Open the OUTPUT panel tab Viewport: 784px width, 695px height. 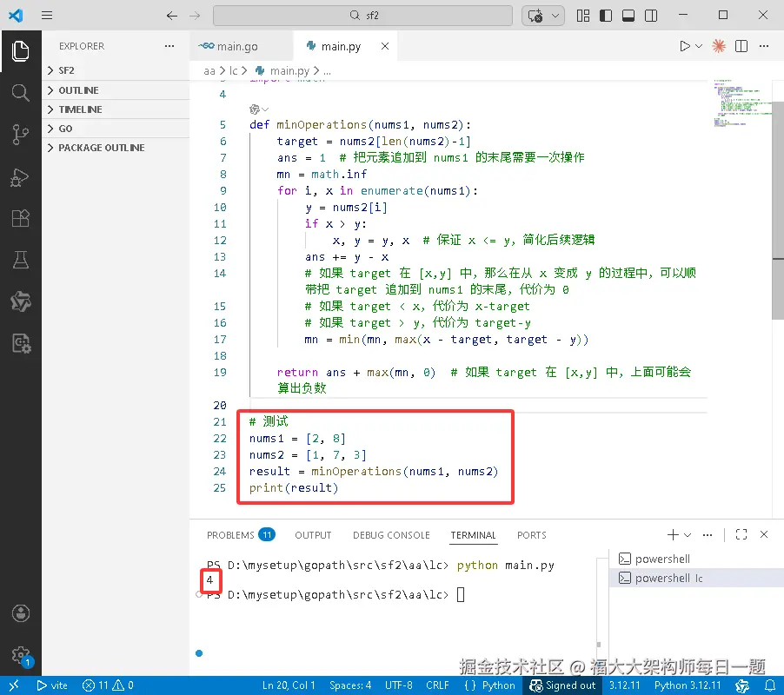point(313,535)
